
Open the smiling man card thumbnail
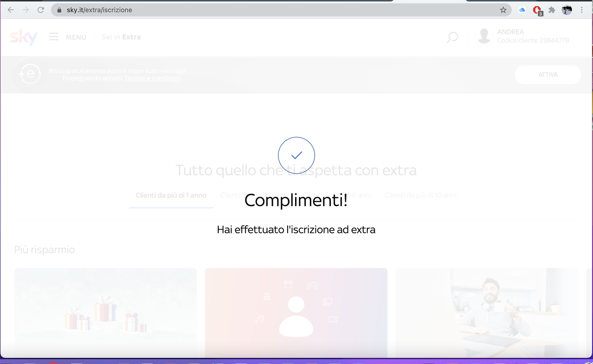(x=486, y=313)
